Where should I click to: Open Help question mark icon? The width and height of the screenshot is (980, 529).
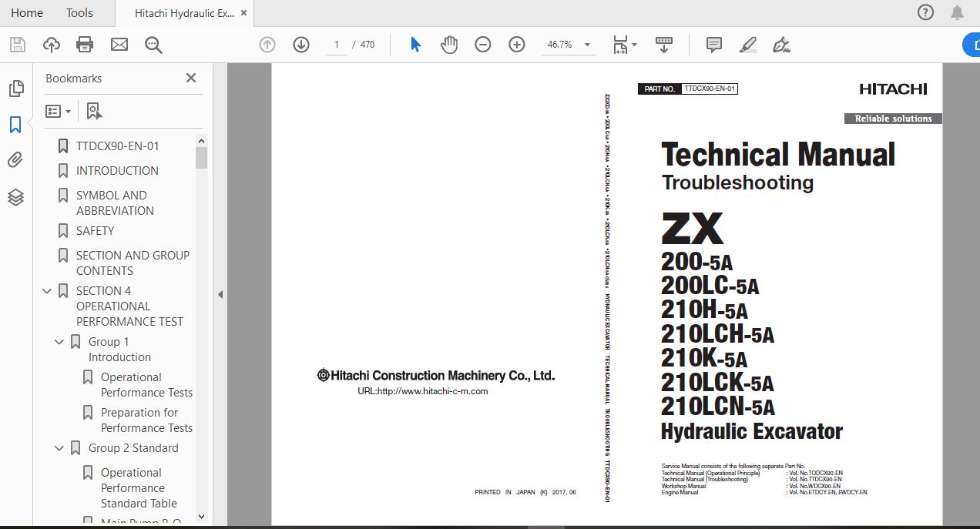(x=925, y=12)
